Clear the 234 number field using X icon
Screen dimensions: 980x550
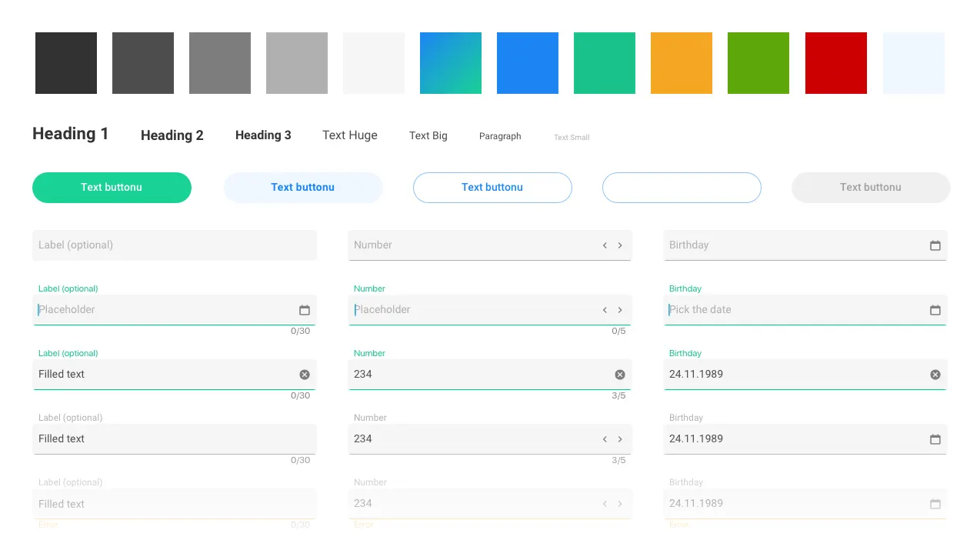click(620, 375)
